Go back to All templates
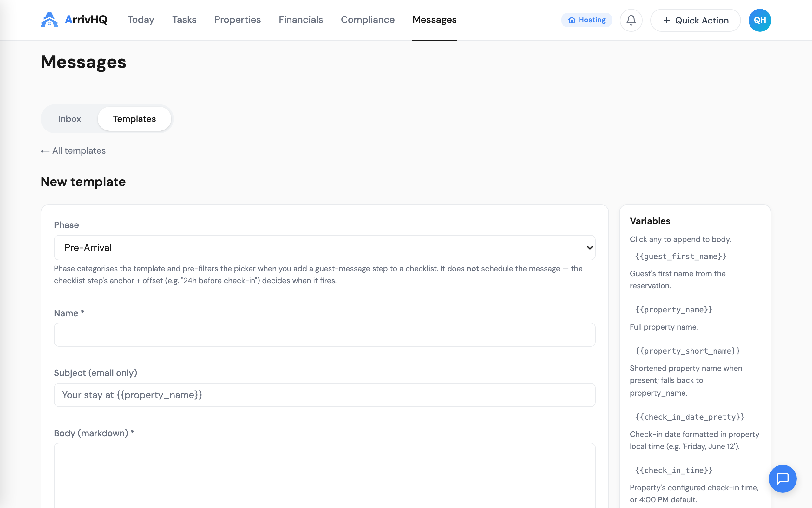This screenshot has height=508, width=812. point(73,151)
